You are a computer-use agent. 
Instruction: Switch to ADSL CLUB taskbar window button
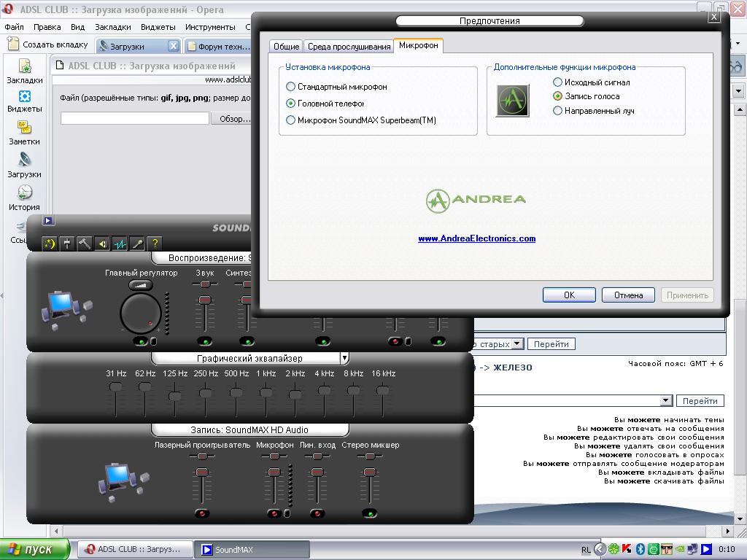135,550
